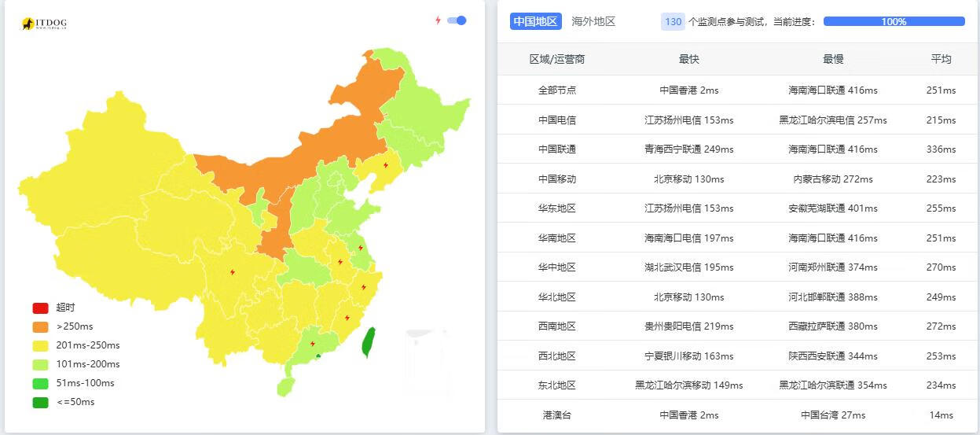Click the red 超时 legend swatch
Viewport: 980px width, 435px height.
[x=41, y=308]
